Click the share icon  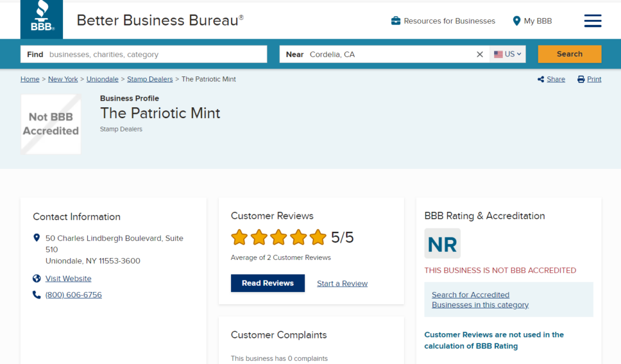[540, 79]
